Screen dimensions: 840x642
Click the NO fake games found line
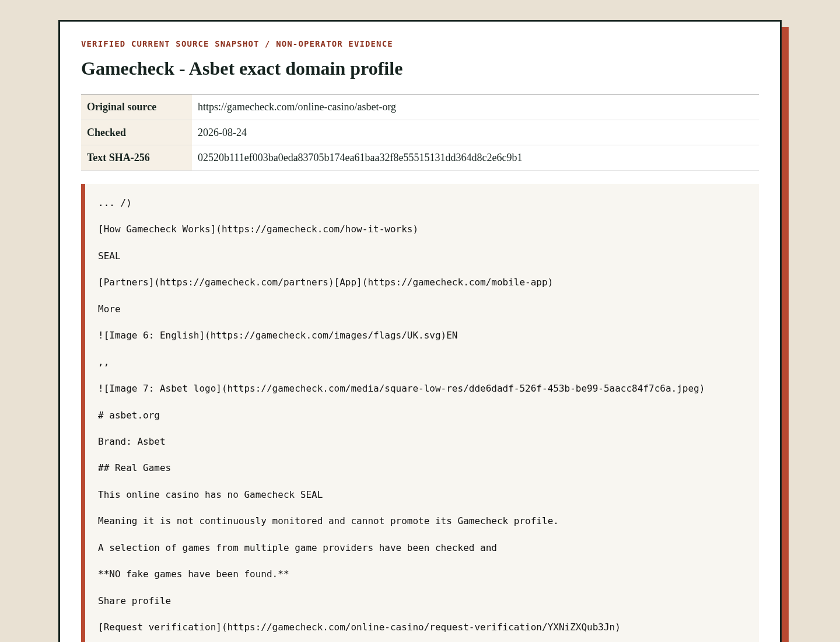[x=194, y=574]
